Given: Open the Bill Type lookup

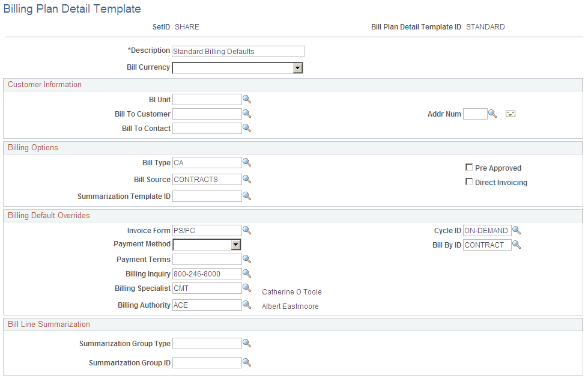Looking at the screenshot, I should (x=247, y=162).
